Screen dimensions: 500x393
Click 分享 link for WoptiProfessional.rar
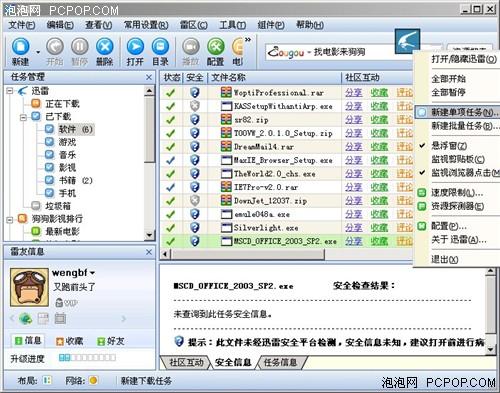point(354,93)
